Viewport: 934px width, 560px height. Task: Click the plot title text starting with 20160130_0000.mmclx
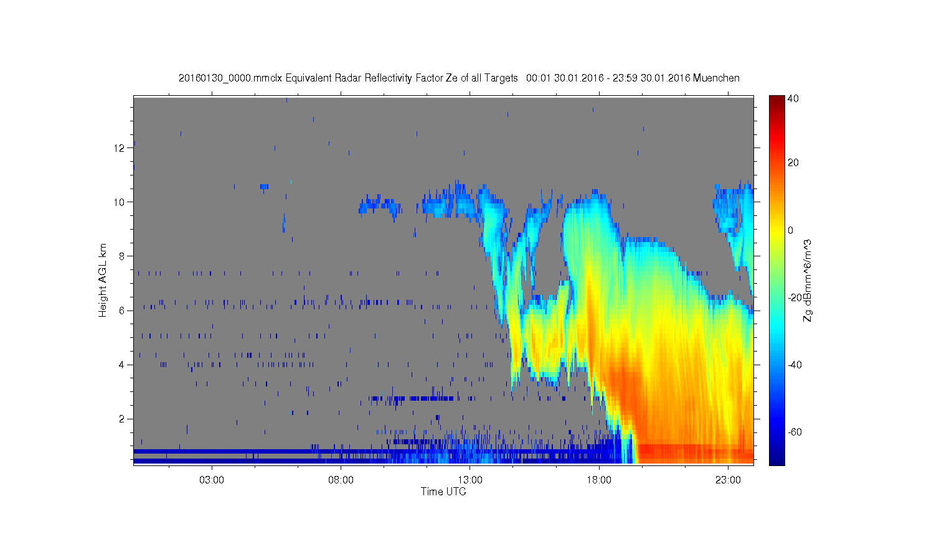(x=459, y=78)
